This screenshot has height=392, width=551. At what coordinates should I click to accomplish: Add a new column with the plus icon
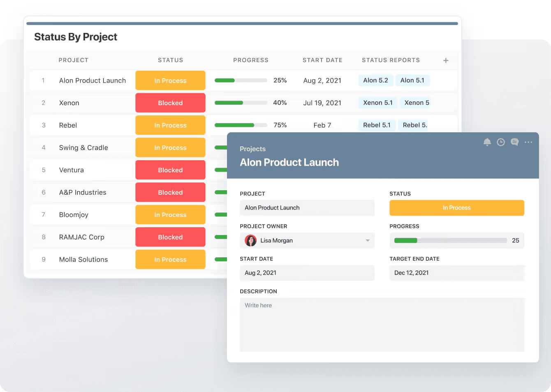446,60
